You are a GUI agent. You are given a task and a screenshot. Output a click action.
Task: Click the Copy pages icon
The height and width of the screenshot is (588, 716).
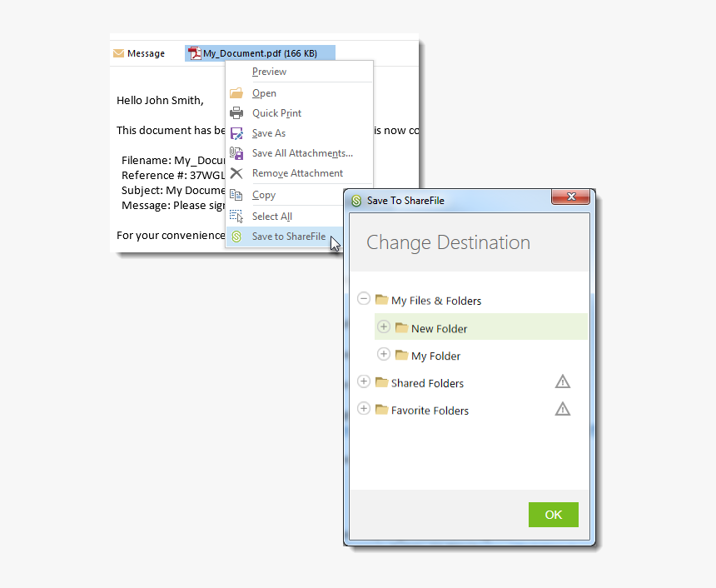point(236,195)
